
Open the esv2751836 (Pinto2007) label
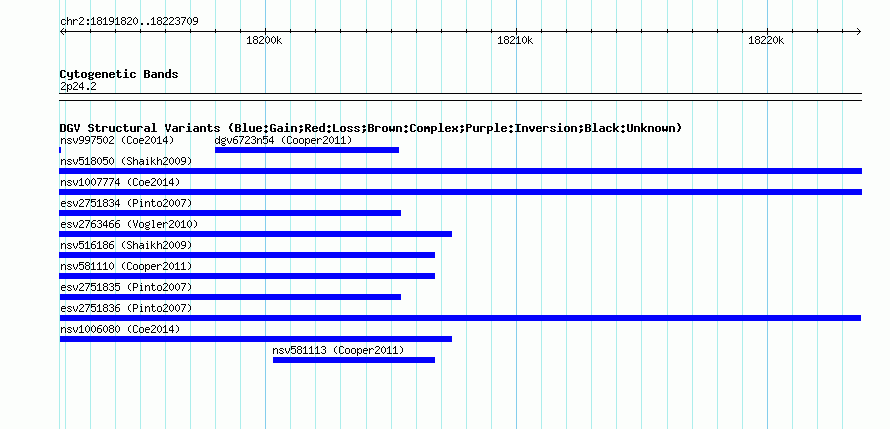pyautogui.click(x=126, y=308)
